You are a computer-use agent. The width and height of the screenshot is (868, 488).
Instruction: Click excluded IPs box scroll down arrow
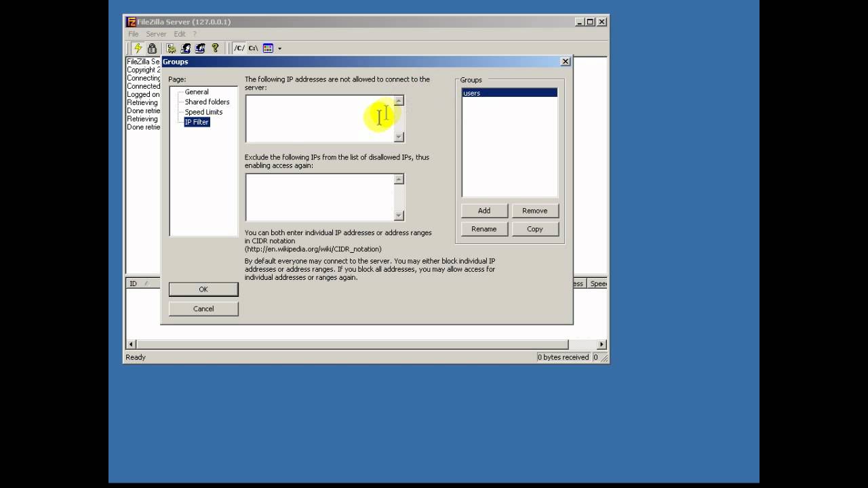click(399, 216)
